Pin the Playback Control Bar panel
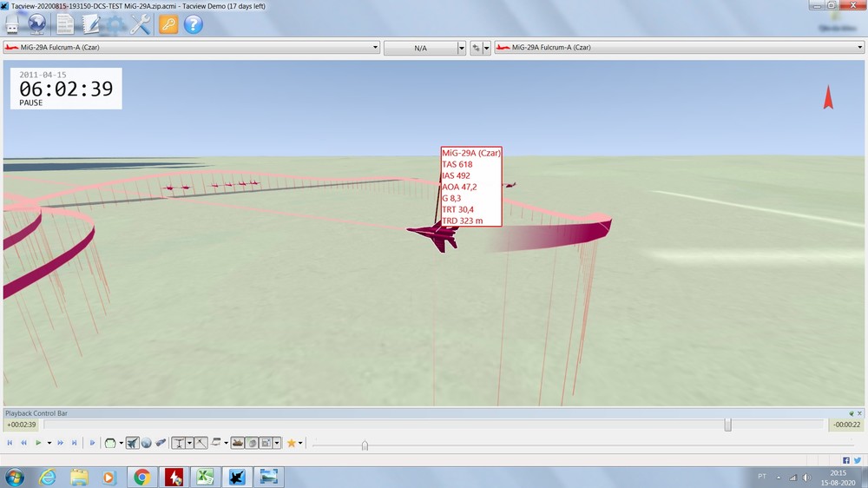The width and height of the screenshot is (868, 488). (852, 413)
